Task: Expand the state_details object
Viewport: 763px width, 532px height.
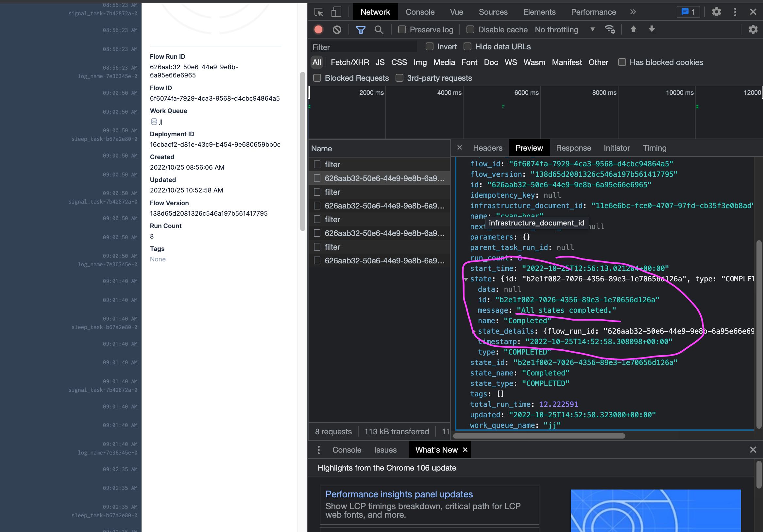Action: pos(474,331)
